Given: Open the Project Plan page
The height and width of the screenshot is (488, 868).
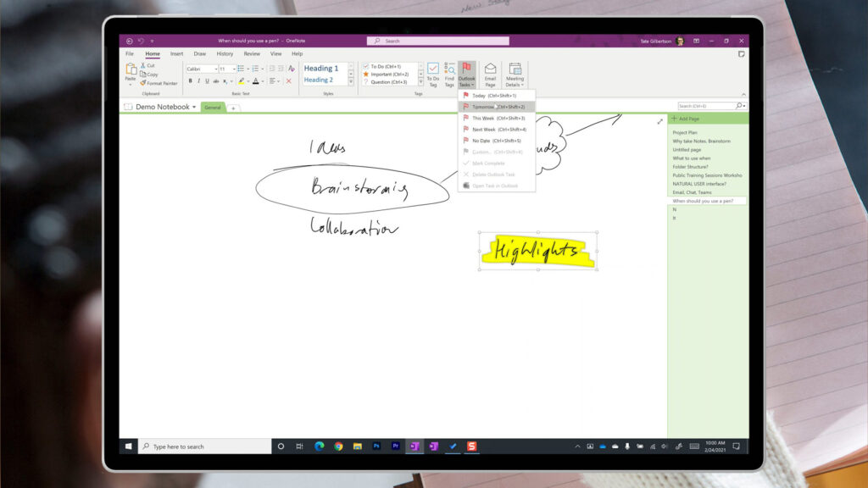Looking at the screenshot, I should pos(685,133).
